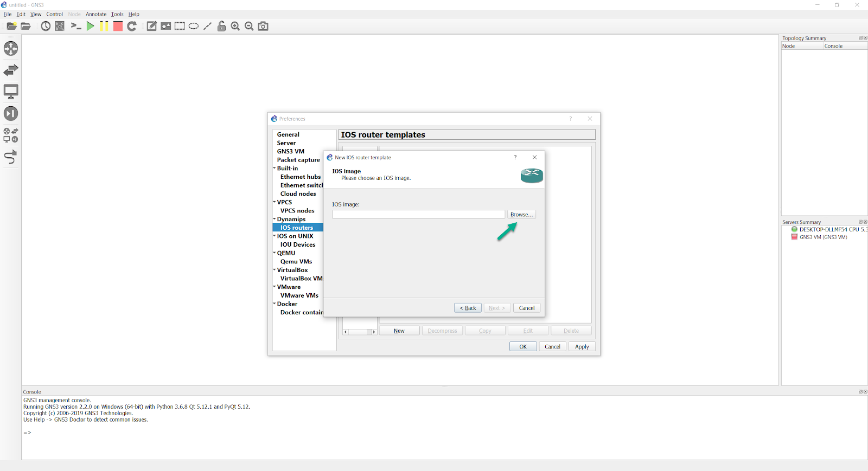This screenshot has width=868, height=471.
Task: Select the Draw an ellipse tool
Action: (x=194, y=26)
